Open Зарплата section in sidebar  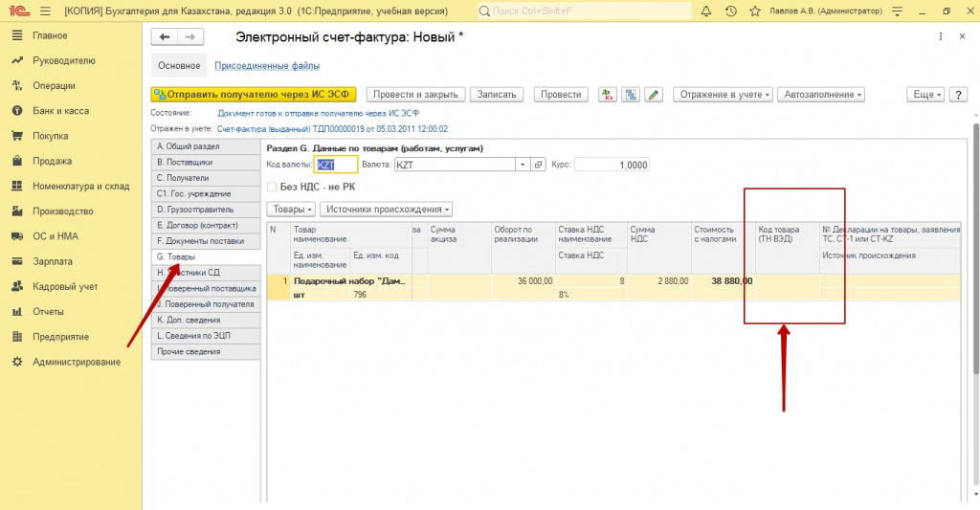point(53,261)
